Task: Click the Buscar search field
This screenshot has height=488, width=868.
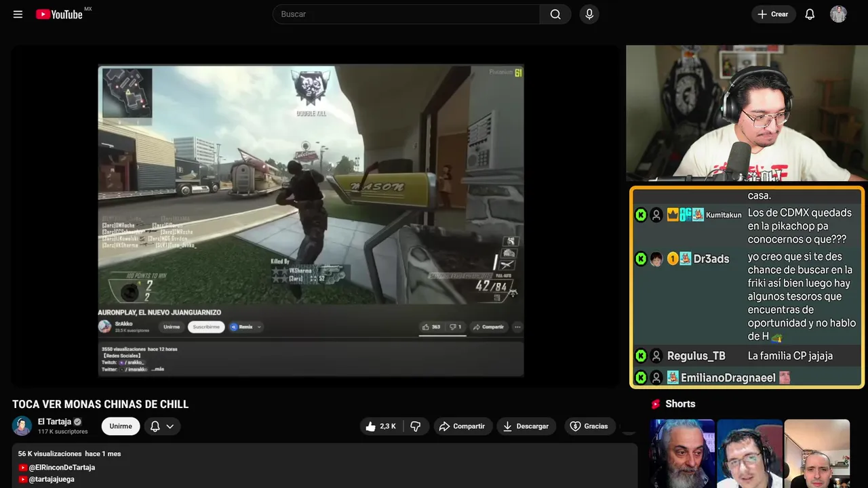Action: tap(406, 14)
